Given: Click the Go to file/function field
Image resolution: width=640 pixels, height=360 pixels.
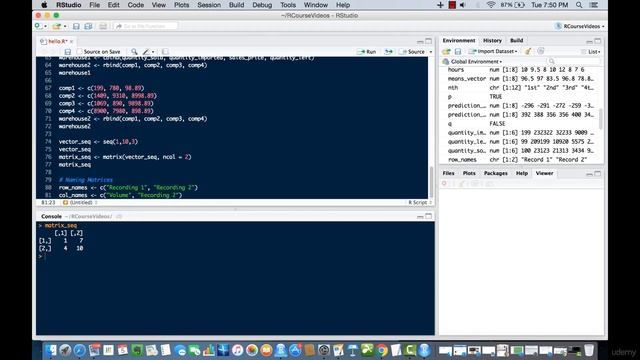Looking at the screenshot, I should [146, 26].
